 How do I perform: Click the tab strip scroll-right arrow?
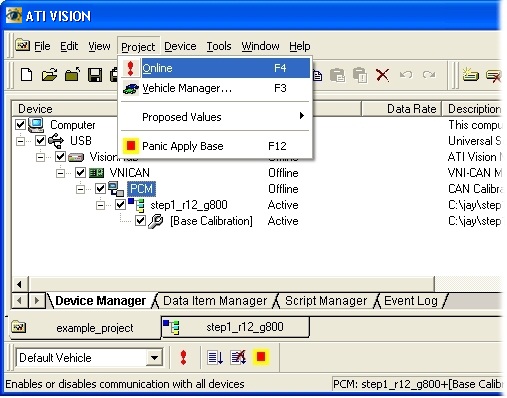37,301
